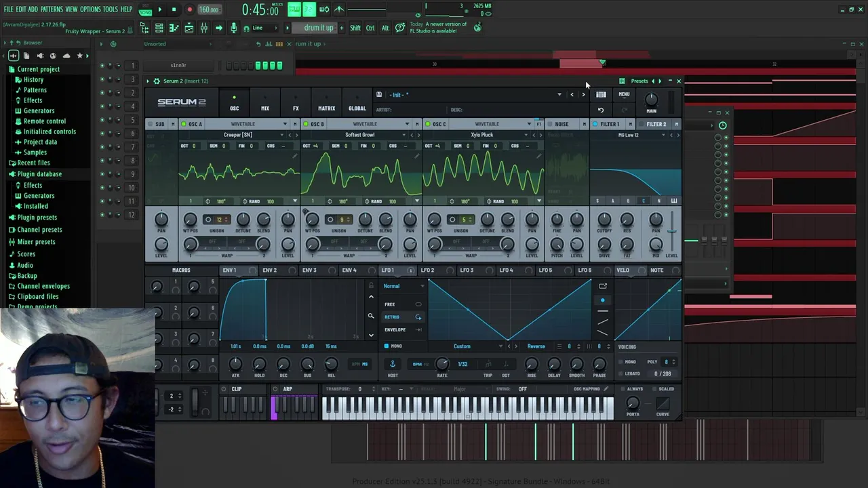Toggle the NOISE oscillator enable

click(x=549, y=124)
